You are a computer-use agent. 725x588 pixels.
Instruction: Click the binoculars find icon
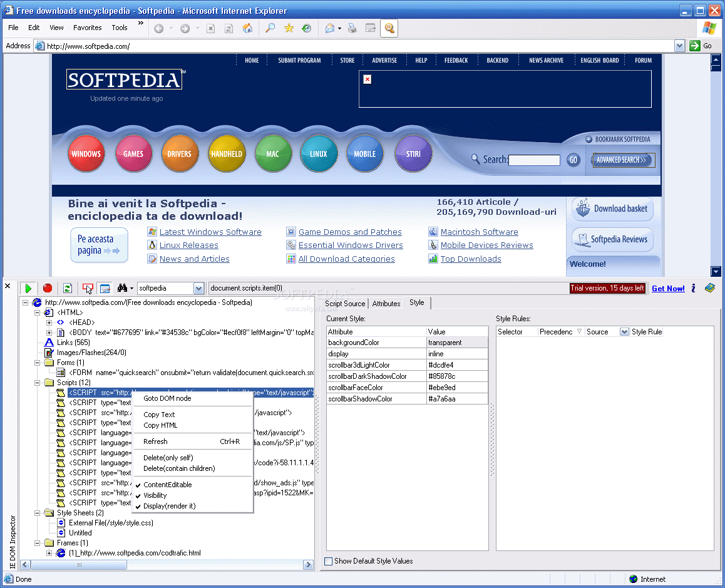(122, 288)
